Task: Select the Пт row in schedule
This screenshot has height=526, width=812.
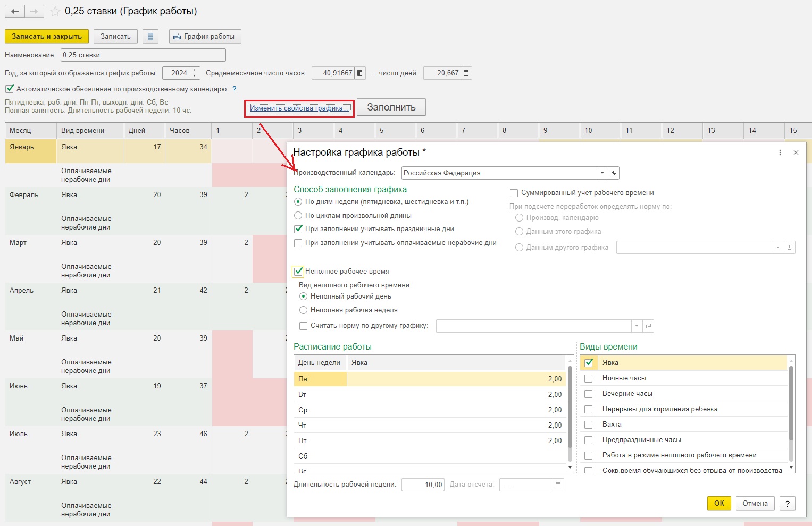Action: point(430,440)
